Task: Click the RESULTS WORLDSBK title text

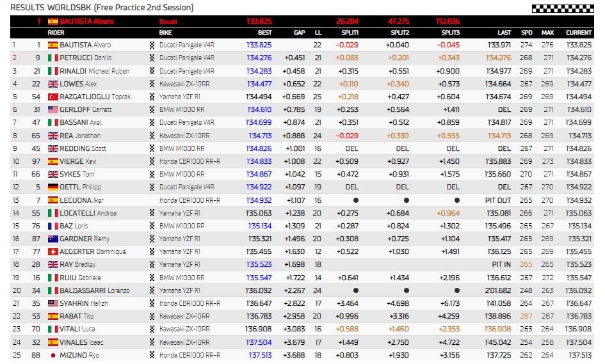Action: tap(102, 7)
